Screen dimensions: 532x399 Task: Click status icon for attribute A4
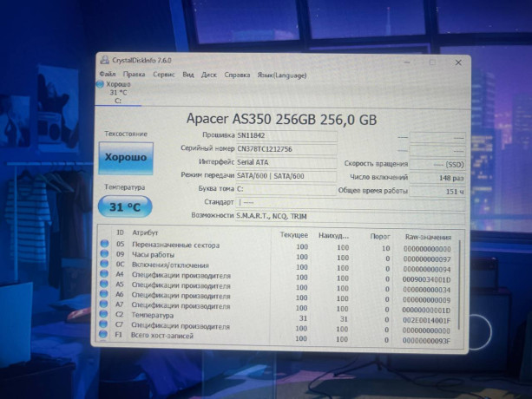coord(104,273)
